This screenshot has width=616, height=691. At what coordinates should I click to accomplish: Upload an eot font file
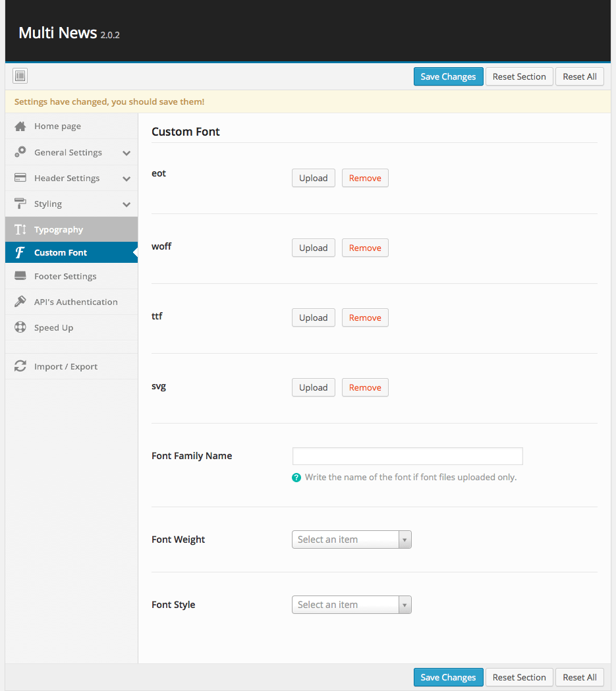point(313,178)
